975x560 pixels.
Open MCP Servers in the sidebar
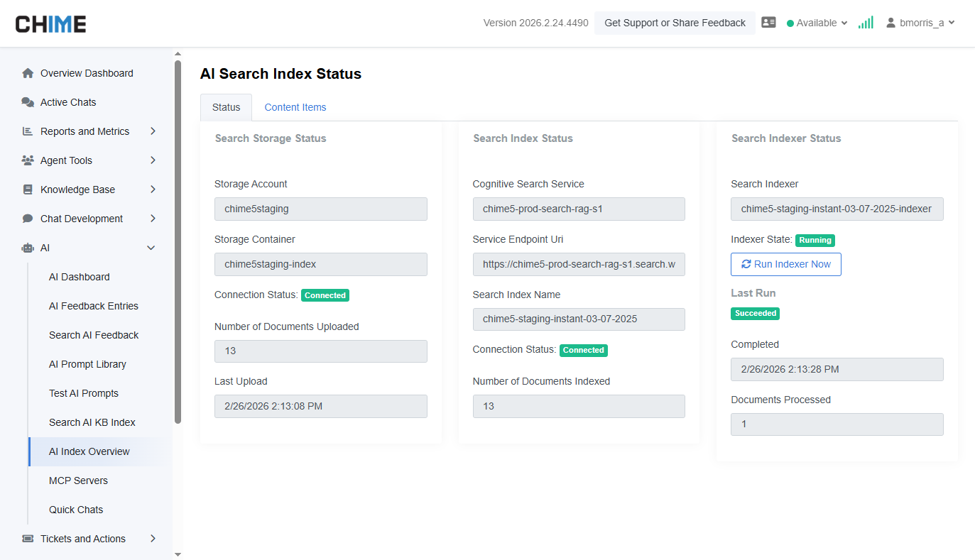[x=78, y=481]
